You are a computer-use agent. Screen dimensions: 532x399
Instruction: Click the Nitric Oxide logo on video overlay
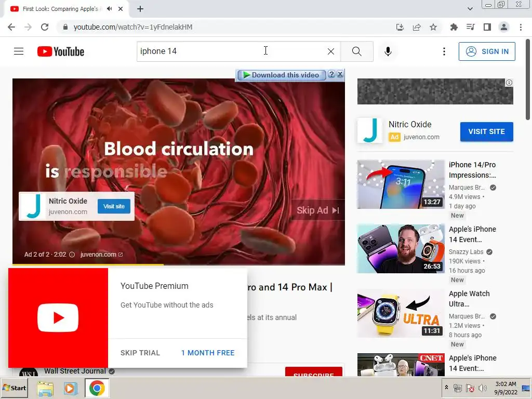[x=33, y=206]
